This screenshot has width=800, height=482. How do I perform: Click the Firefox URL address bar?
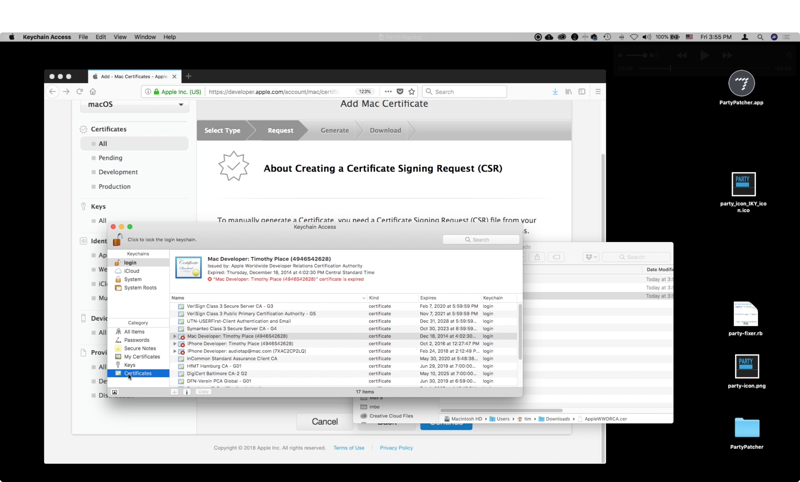pyautogui.click(x=280, y=92)
